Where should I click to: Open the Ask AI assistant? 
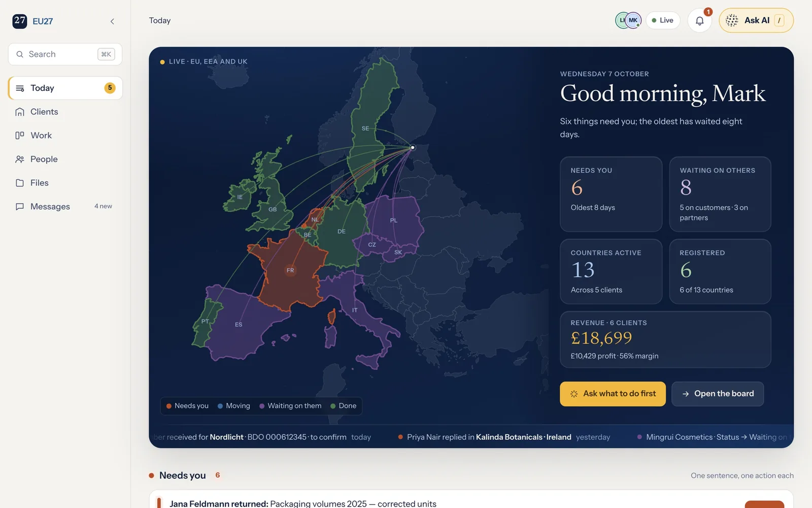(756, 20)
